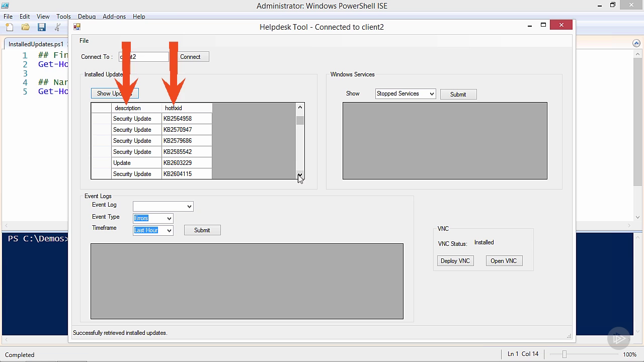Select the KB2579686 cell
The height and width of the screenshot is (362, 644).
point(187,141)
